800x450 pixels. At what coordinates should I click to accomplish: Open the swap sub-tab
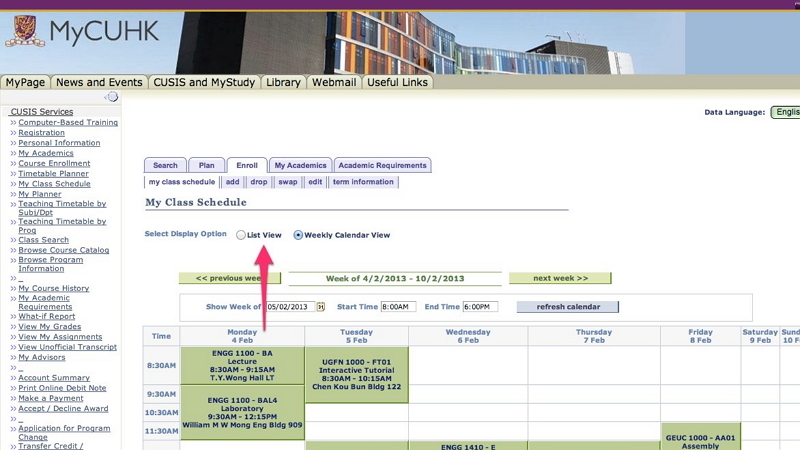[288, 182]
